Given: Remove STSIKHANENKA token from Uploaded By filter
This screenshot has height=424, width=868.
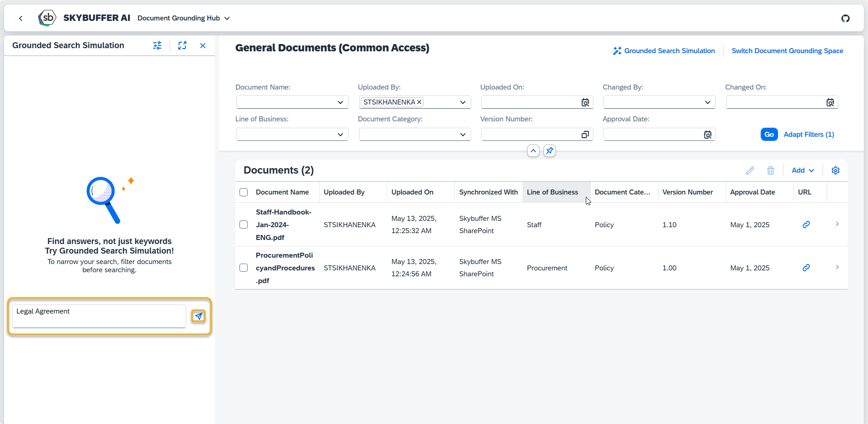Looking at the screenshot, I should (419, 102).
